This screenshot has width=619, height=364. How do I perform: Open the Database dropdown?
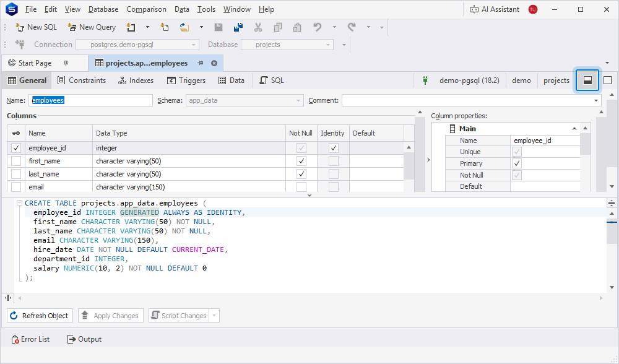pyautogui.click(x=327, y=45)
